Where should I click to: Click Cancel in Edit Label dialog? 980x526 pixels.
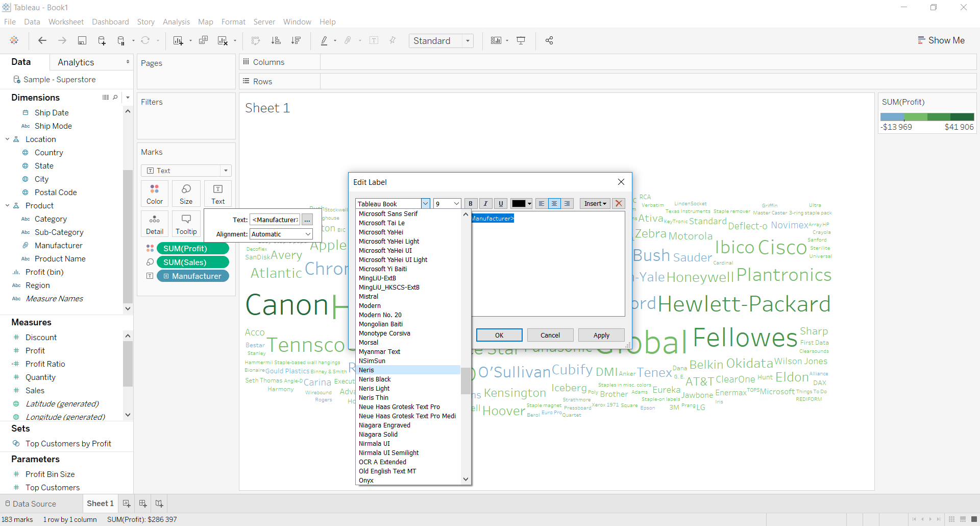550,335
